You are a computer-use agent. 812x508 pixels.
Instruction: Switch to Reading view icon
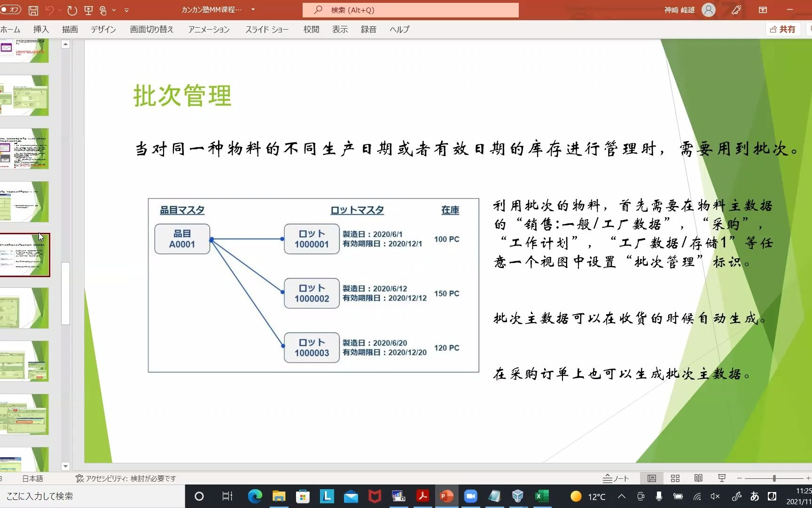click(x=699, y=478)
